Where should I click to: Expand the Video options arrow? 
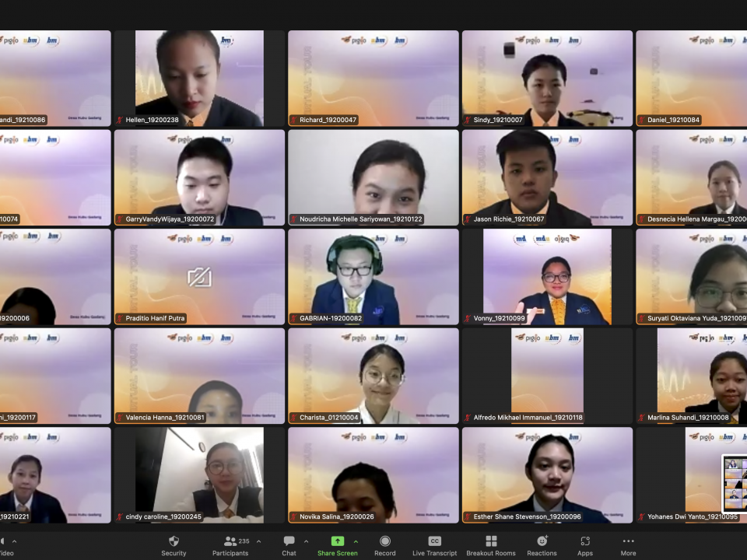tap(14, 541)
